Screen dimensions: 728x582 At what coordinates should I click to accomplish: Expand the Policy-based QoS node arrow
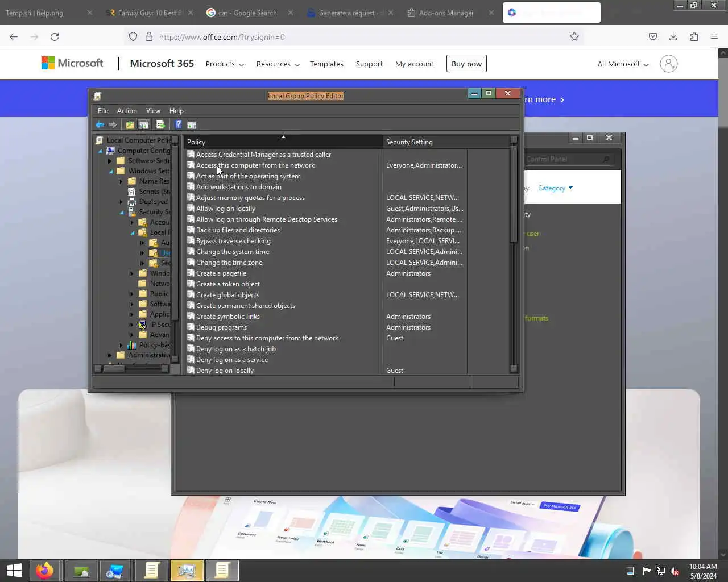pyautogui.click(x=121, y=345)
